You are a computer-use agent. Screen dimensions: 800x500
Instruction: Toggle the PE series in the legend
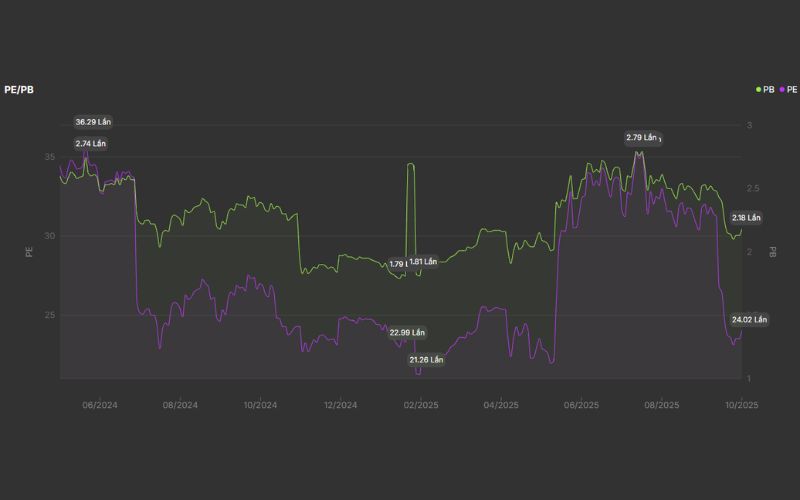pos(787,90)
